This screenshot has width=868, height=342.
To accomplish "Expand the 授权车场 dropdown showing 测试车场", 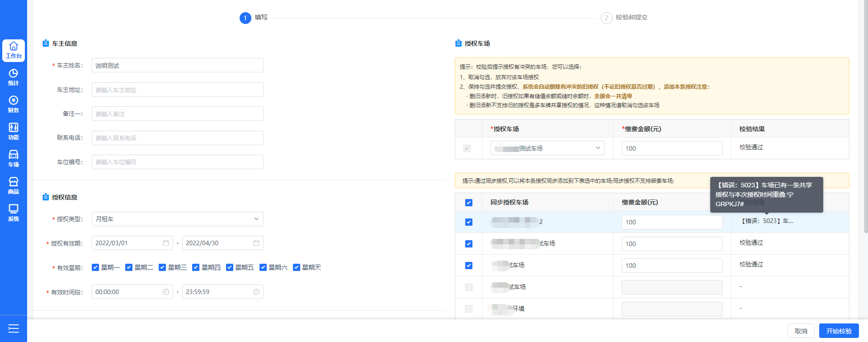I will click(547, 148).
